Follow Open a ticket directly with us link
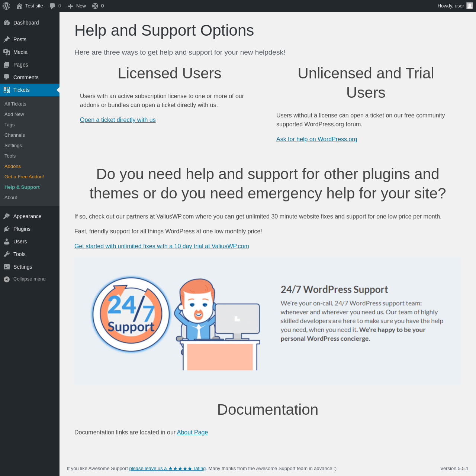 [x=118, y=120]
